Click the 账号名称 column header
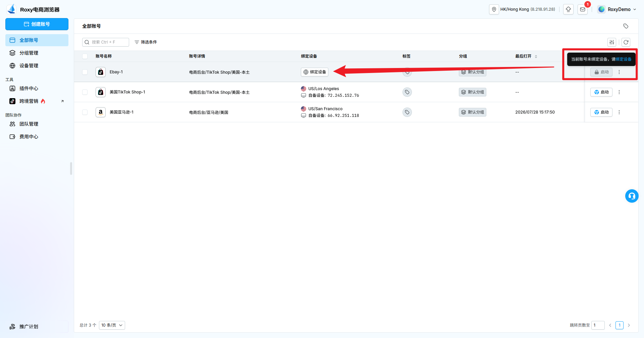Image resolution: width=644 pixels, height=338 pixels. coord(104,56)
